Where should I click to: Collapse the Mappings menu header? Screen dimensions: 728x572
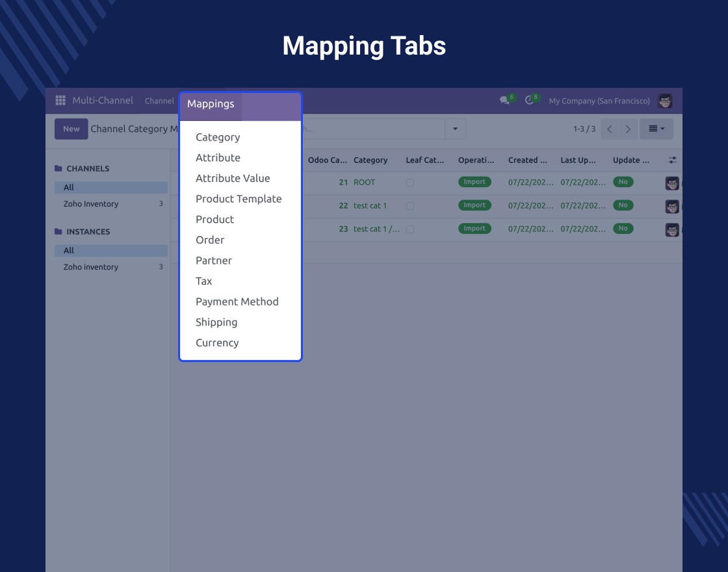coord(211,103)
